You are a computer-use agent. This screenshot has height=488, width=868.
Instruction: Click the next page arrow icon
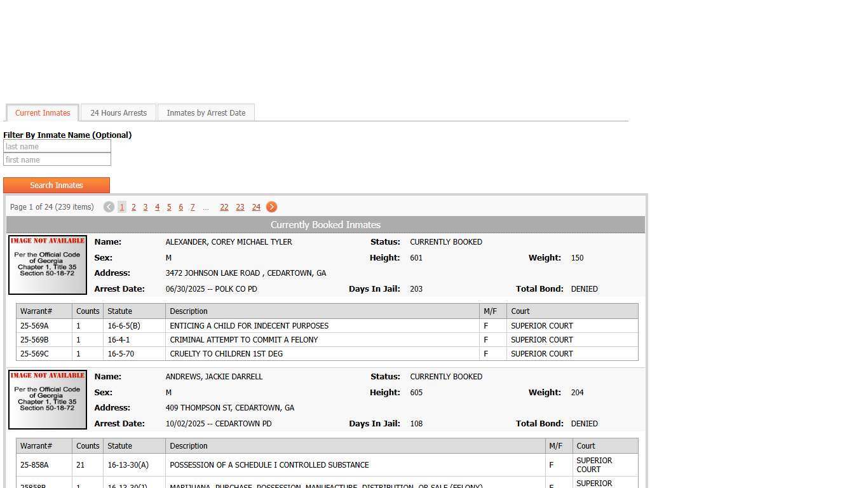point(271,207)
